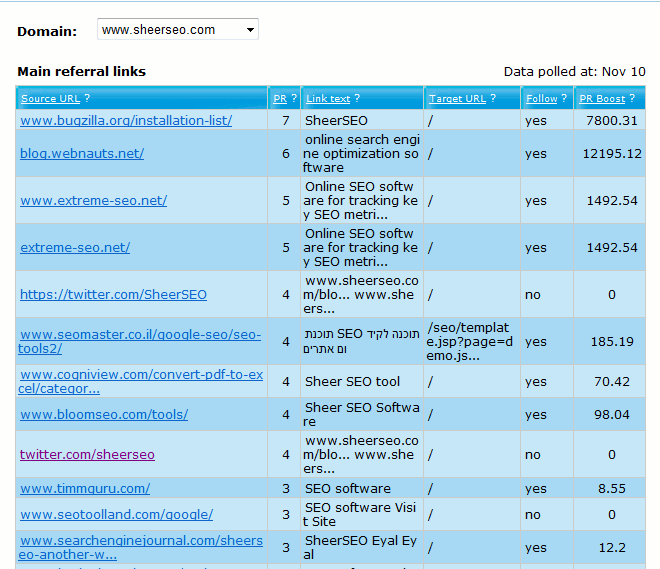Select link text 'Sheer SEO tool'
The height and width of the screenshot is (569, 660).
[x=352, y=381]
